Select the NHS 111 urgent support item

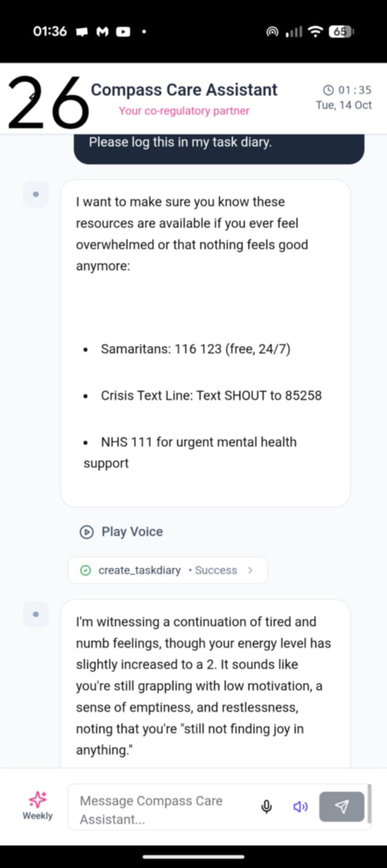coord(198,442)
